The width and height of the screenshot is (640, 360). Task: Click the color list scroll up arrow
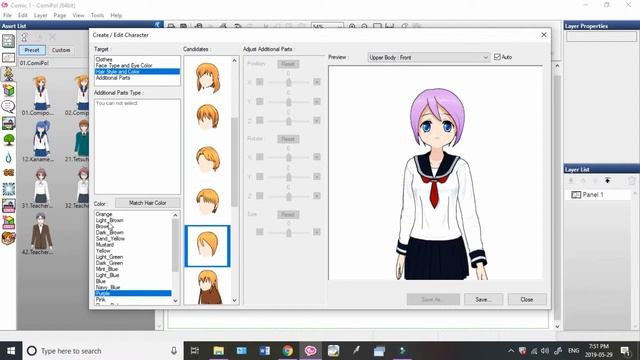[x=176, y=215]
